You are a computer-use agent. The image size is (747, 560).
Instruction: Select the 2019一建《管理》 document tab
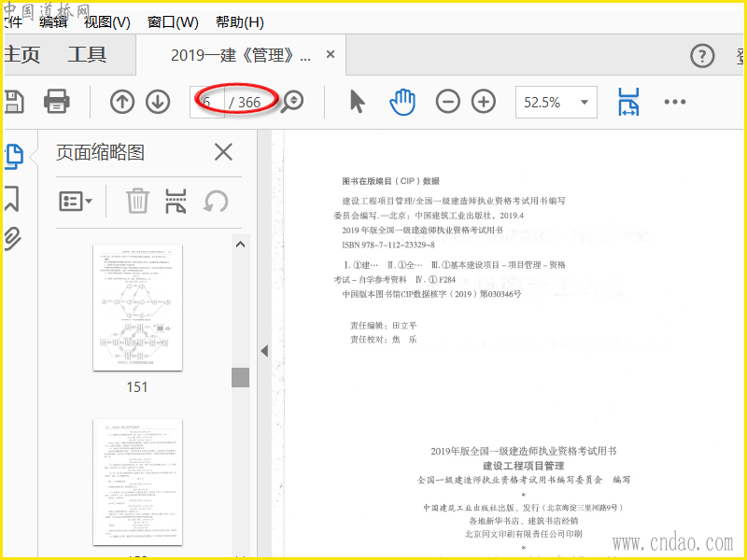pos(241,55)
